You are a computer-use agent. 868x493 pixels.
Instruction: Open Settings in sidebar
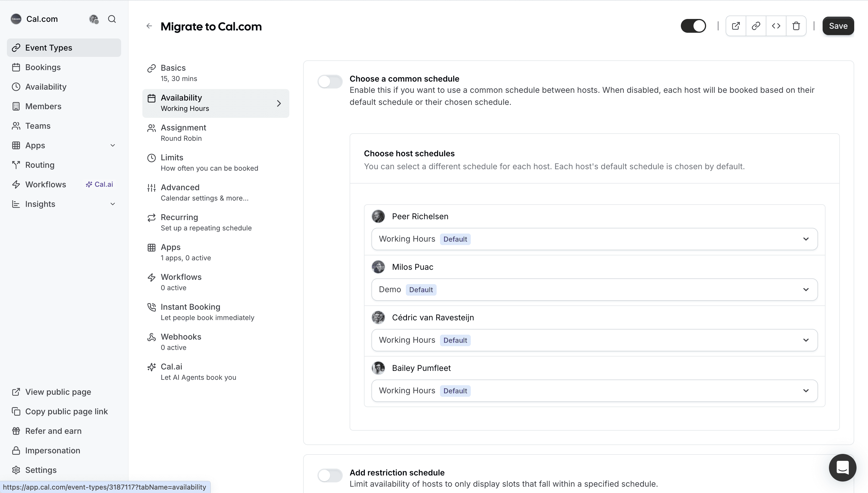[x=64, y=470]
